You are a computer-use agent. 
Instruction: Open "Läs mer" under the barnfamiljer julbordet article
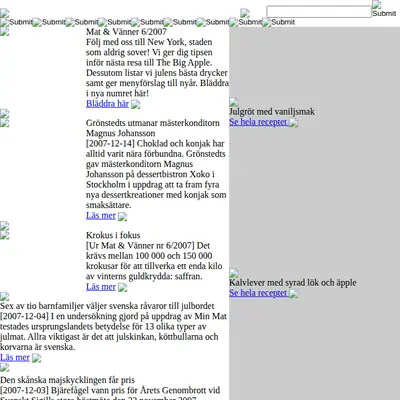[15, 357]
